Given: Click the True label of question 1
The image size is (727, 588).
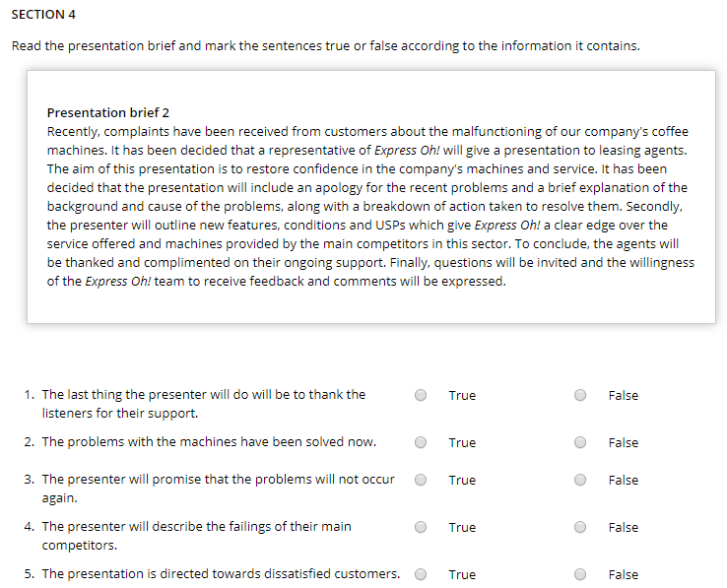Looking at the screenshot, I should click(461, 395).
